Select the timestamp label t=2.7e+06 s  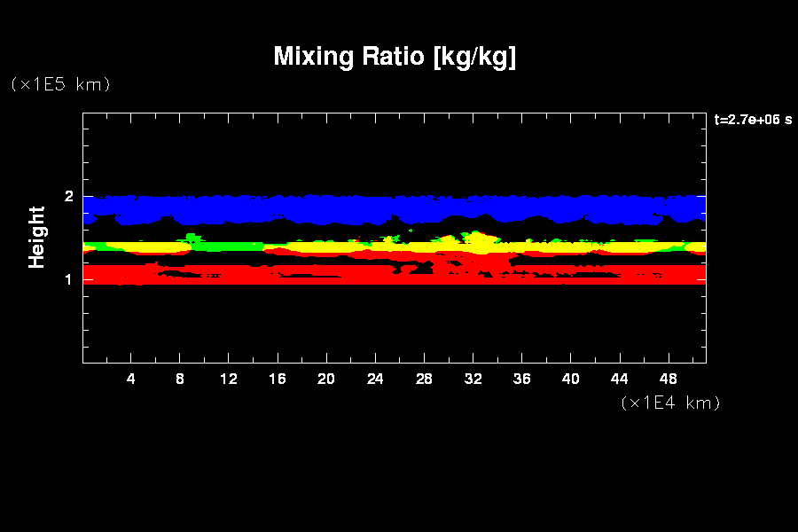tap(753, 120)
